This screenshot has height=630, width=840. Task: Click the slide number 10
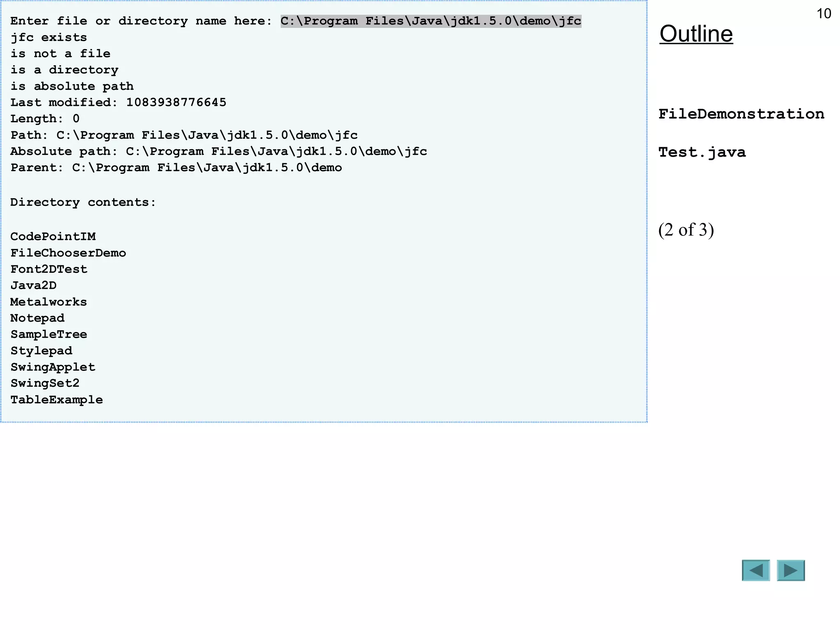pyautogui.click(x=824, y=14)
